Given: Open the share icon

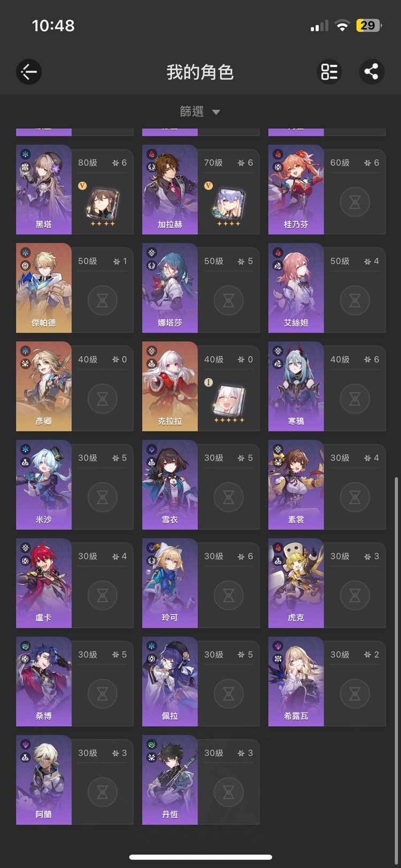Looking at the screenshot, I should coord(372,72).
